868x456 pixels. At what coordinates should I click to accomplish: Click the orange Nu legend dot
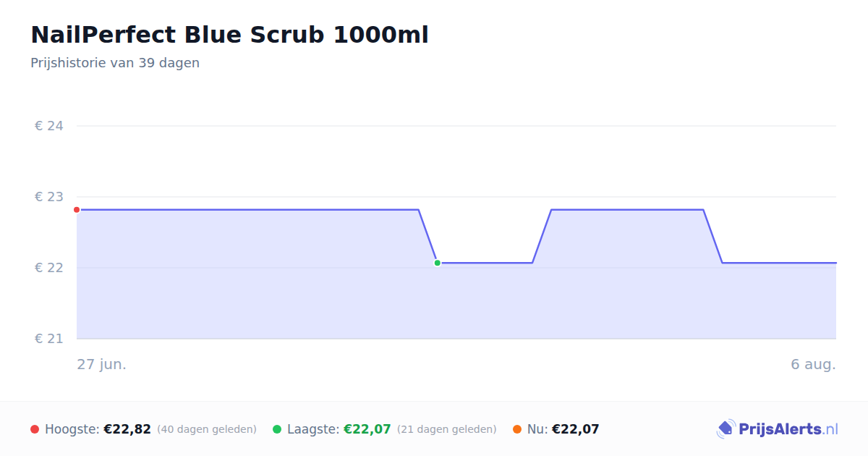coord(517,429)
